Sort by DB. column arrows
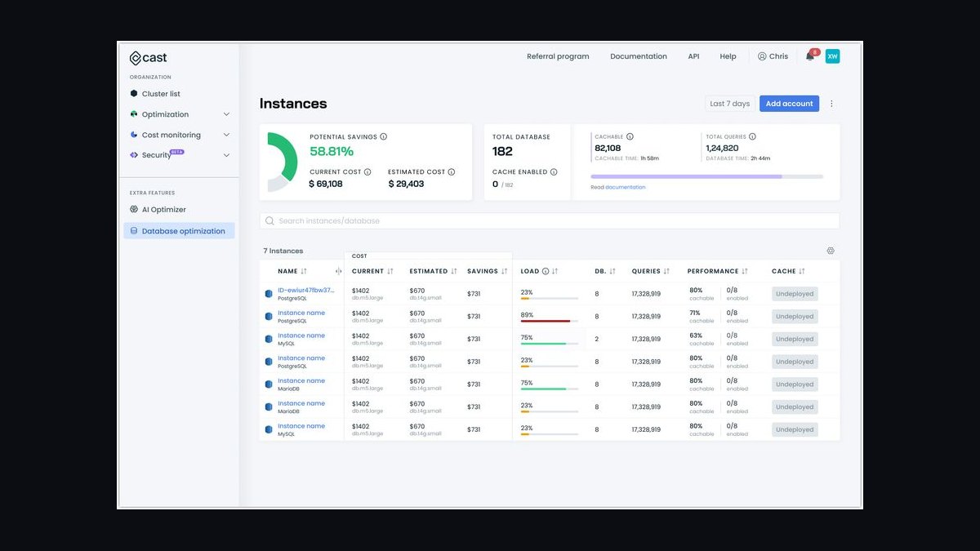The height and width of the screenshot is (551, 980). [x=612, y=271]
